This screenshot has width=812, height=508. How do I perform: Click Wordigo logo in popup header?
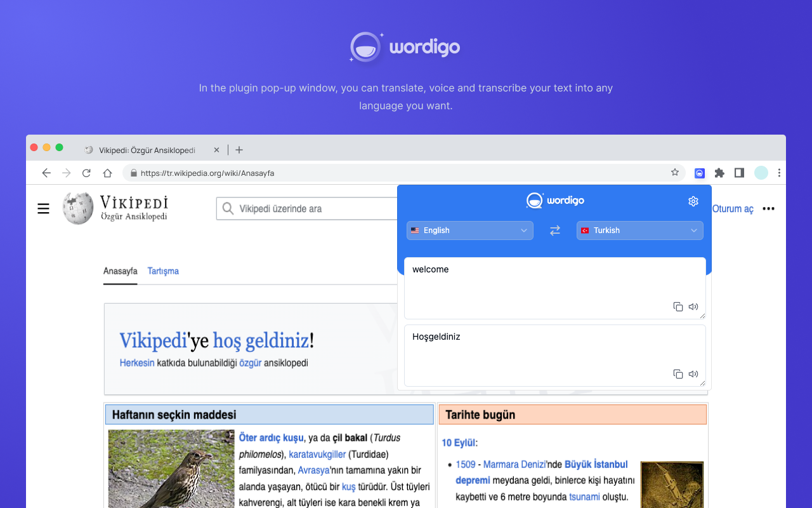pos(555,201)
